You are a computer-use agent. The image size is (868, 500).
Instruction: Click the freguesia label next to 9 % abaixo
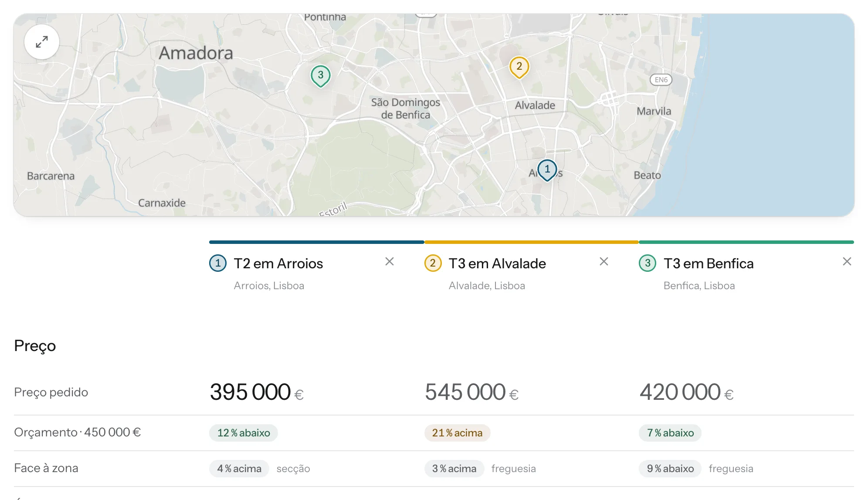tap(731, 469)
